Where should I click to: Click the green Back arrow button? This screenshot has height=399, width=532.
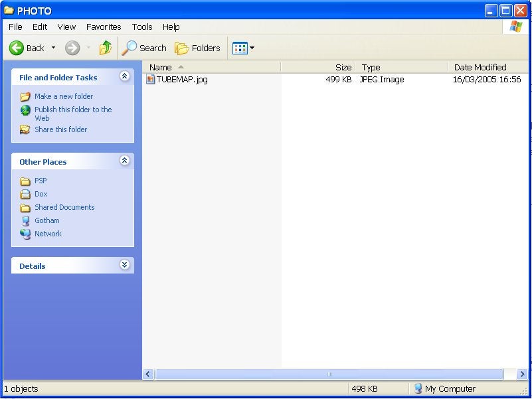[17, 48]
